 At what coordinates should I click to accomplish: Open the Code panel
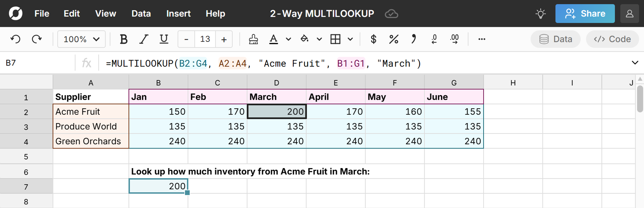612,39
